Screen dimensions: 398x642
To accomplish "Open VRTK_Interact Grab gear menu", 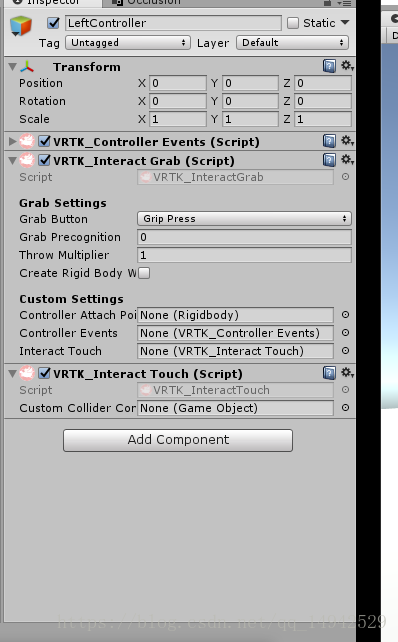I will tap(347, 160).
